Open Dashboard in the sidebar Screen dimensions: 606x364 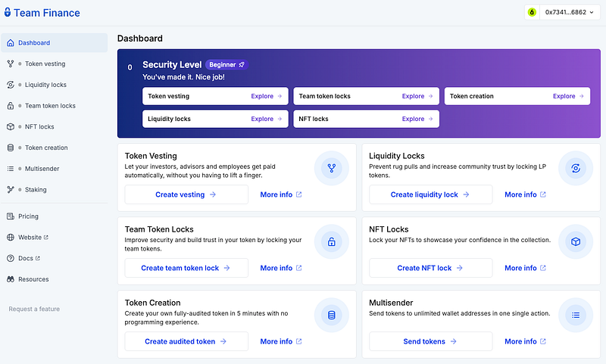[x=54, y=43]
